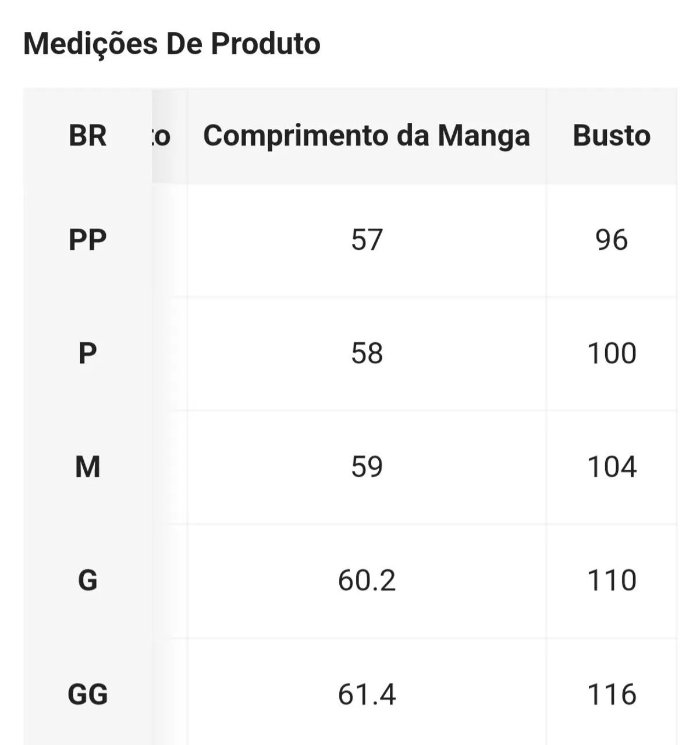Select the BR column header
This screenshot has height=745, width=700.
pos(88,136)
